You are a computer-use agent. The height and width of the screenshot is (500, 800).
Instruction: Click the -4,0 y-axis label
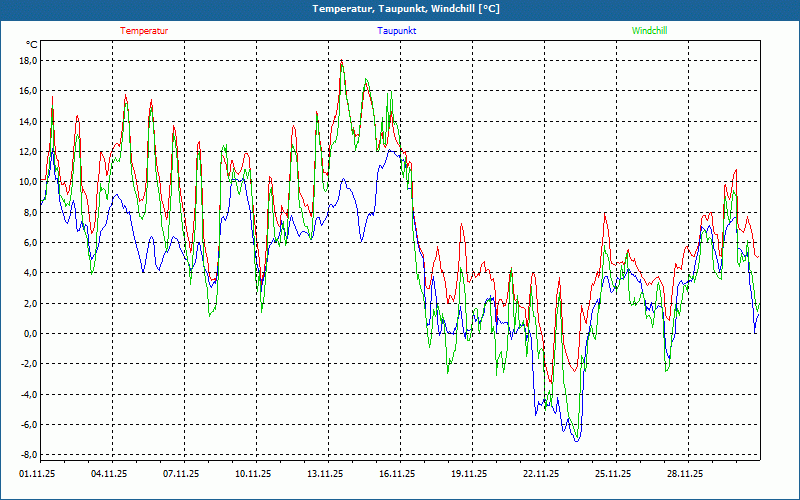[x=27, y=395]
